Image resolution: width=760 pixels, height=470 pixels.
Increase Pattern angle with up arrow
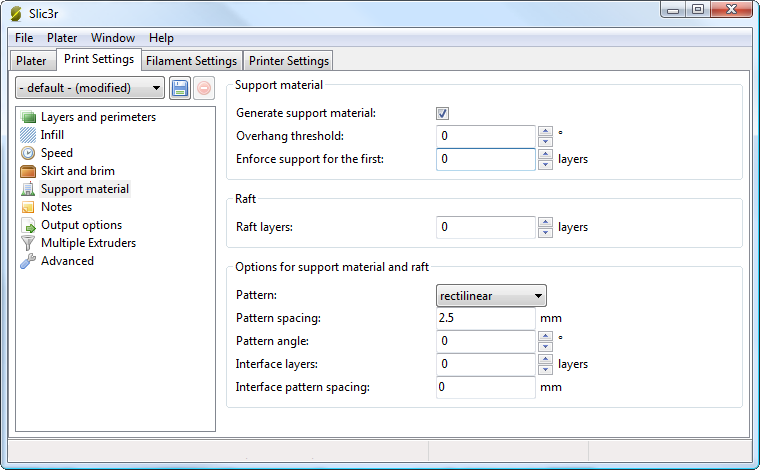[x=545, y=336]
